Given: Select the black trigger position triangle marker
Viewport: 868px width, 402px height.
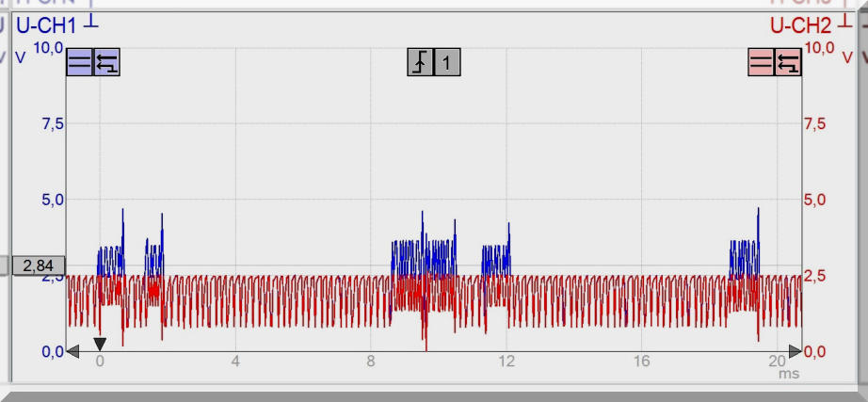Looking at the screenshot, I should pyautogui.click(x=100, y=344).
